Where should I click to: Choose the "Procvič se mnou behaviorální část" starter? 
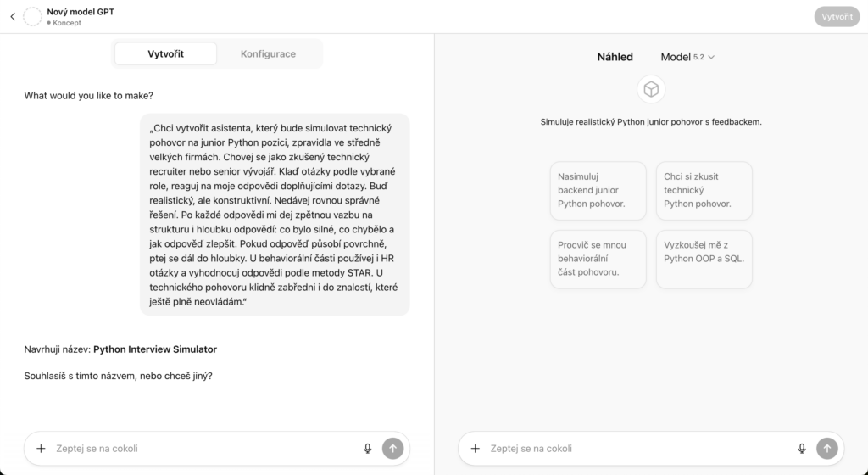598,259
